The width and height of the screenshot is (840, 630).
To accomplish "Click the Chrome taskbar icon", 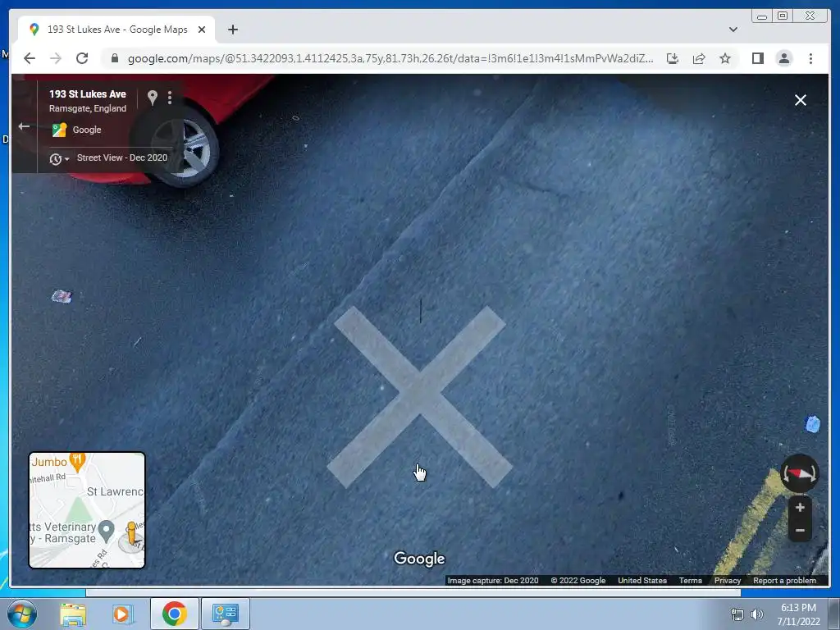I will [174, 614].
